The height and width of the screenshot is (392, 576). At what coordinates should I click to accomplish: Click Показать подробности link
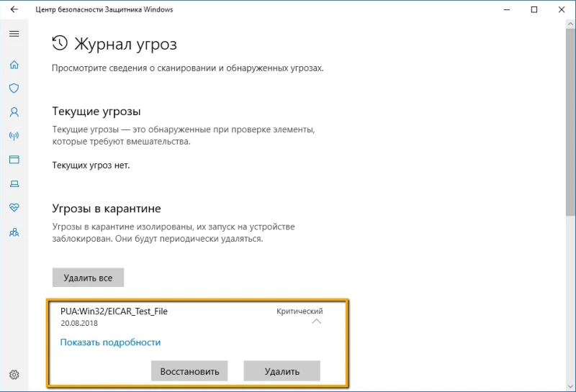click(x=110, y=342)
